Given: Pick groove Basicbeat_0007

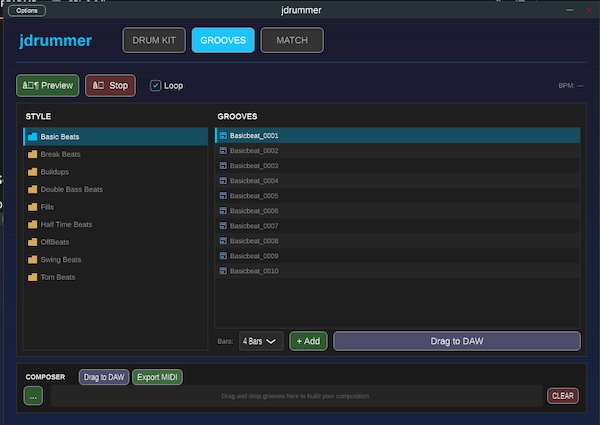Looking at the screenshot, I should click(x=398, y=226).
